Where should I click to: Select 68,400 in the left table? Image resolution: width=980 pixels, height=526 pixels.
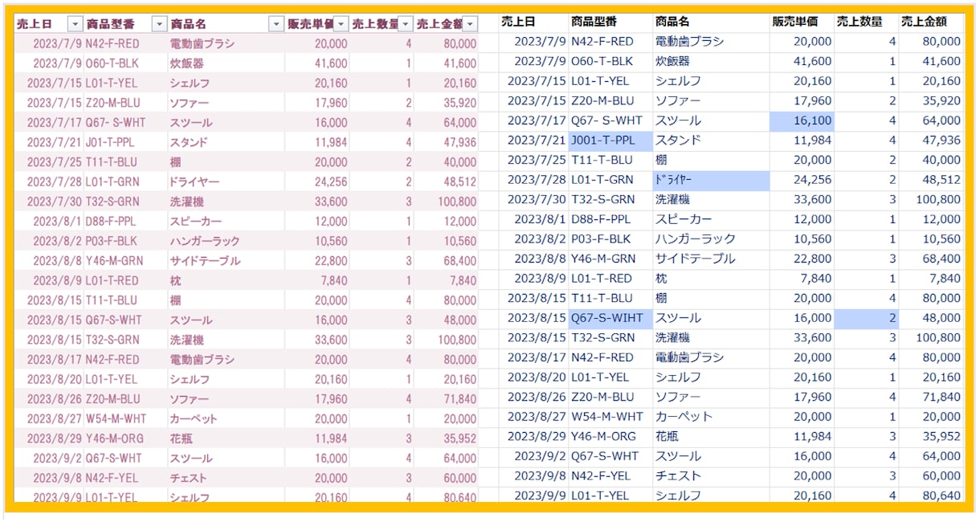pyautogui.click(x=459, y=261)
